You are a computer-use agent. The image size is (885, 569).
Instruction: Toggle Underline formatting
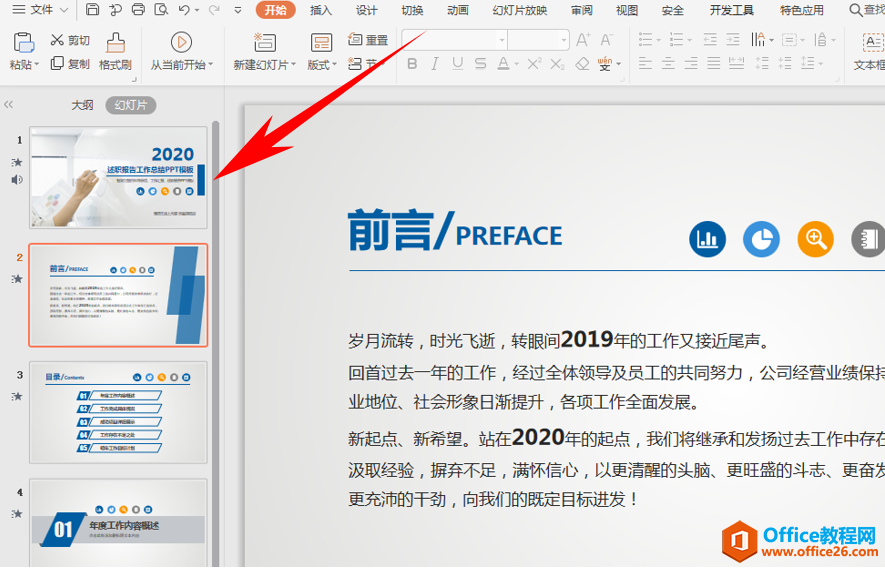coord(458,64)
